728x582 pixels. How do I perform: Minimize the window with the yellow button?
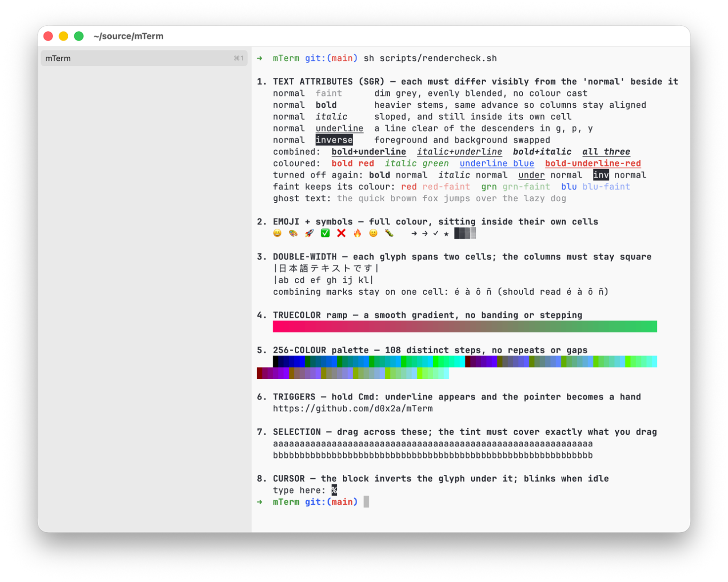point(63,36)
